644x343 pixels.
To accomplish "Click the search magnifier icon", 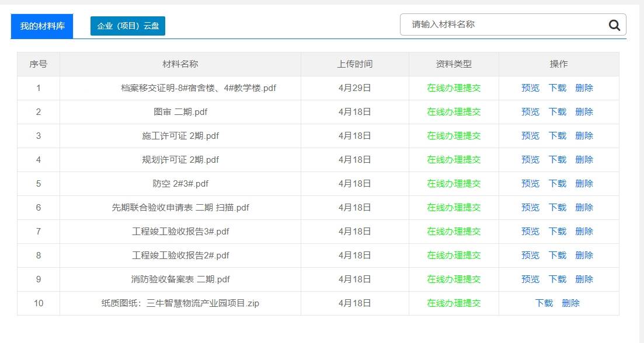I will coord(614,25).
